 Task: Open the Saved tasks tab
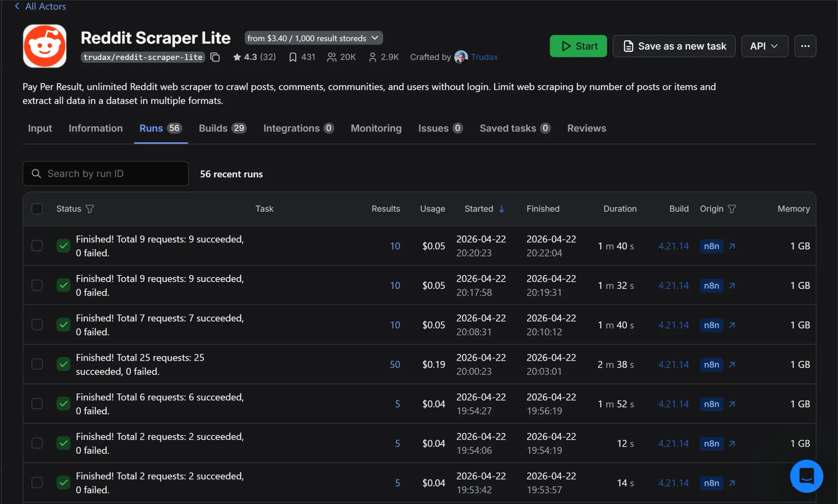(515, 128)
